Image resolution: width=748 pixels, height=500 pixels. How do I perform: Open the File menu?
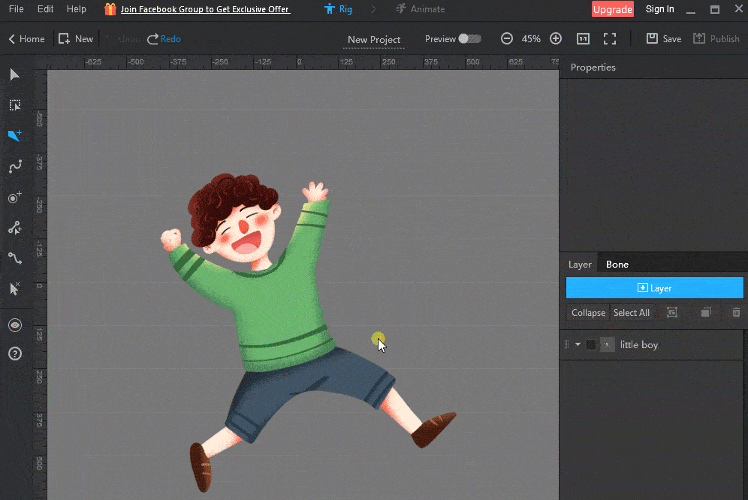click(x=16, y=9)
